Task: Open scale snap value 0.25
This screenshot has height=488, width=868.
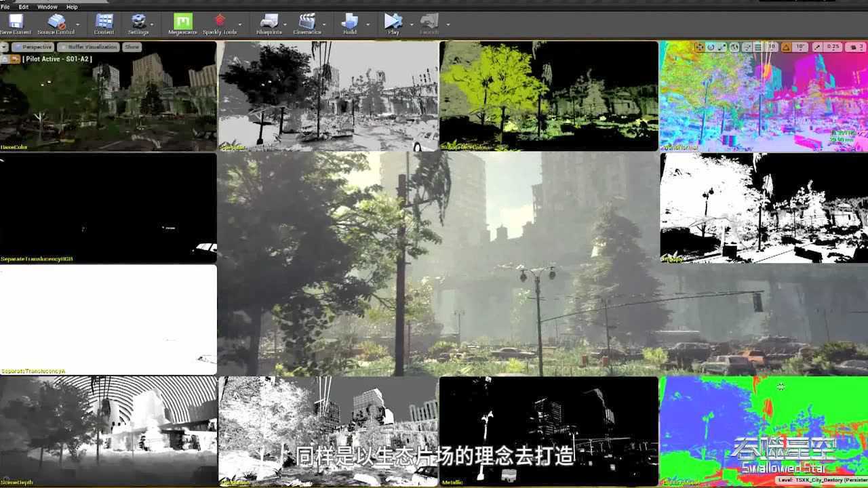Action: (x=833, y=47)
